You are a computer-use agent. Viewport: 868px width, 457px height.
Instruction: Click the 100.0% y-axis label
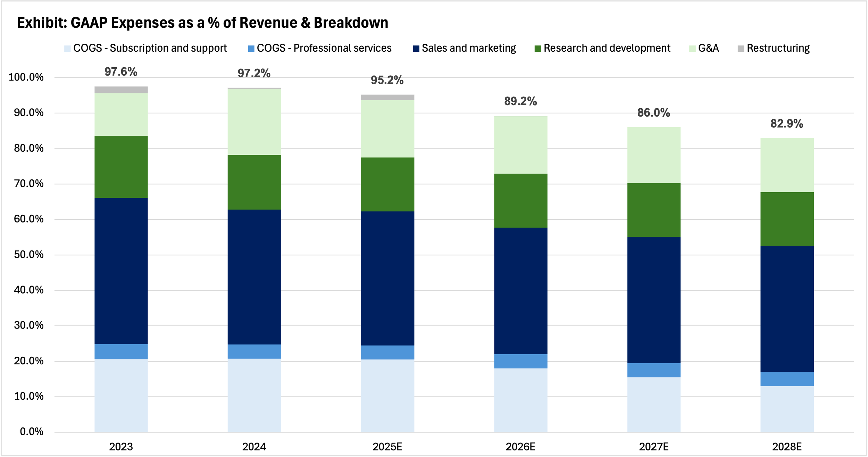[26, 77]
